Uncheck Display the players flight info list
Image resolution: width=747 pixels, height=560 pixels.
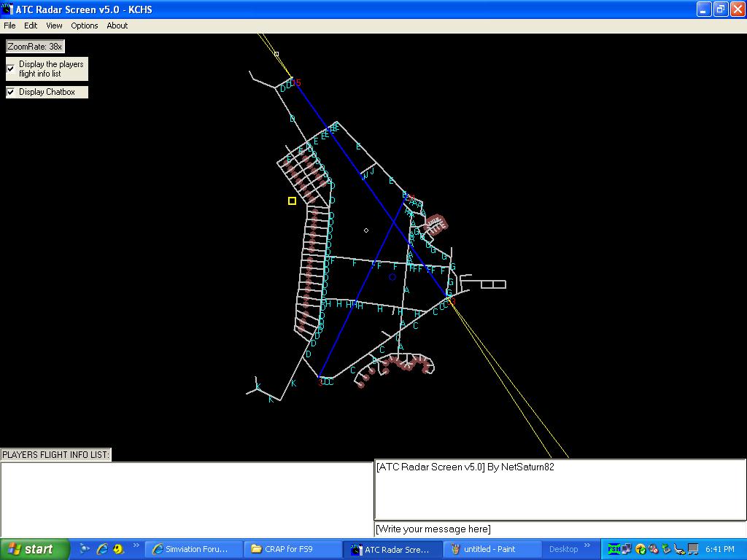[11, 69]
